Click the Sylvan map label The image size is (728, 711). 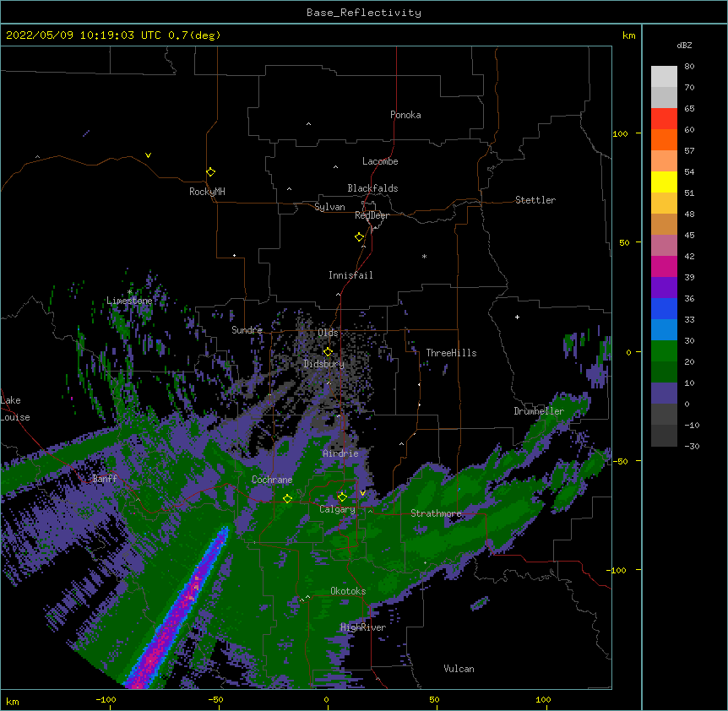pos(329,207)
